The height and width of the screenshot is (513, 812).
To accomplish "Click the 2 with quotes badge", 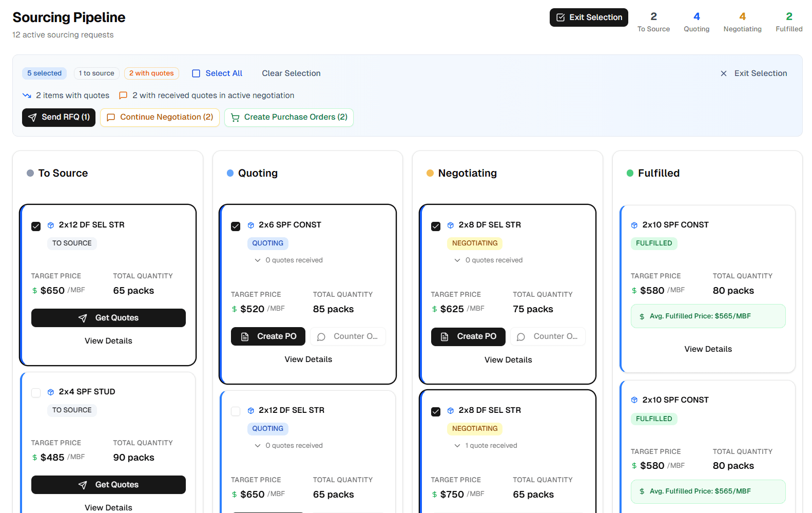I will click(x=151, y=73).
